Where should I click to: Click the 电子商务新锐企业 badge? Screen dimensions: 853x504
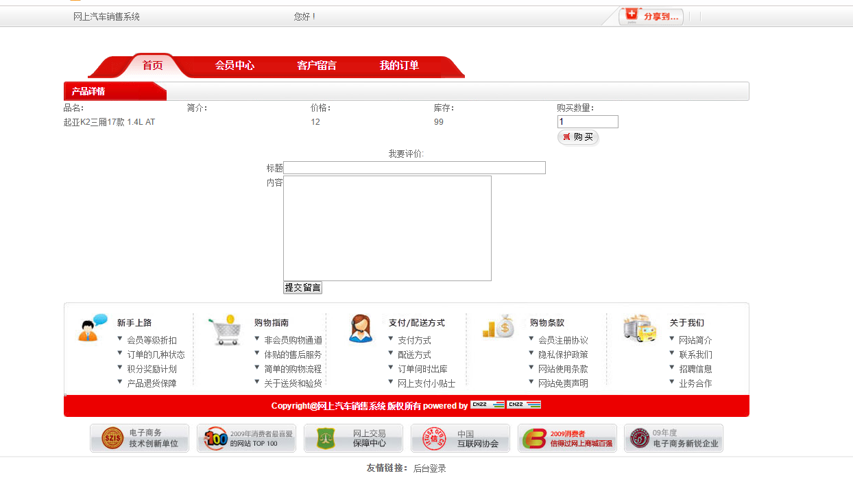(x=673, y=438)
